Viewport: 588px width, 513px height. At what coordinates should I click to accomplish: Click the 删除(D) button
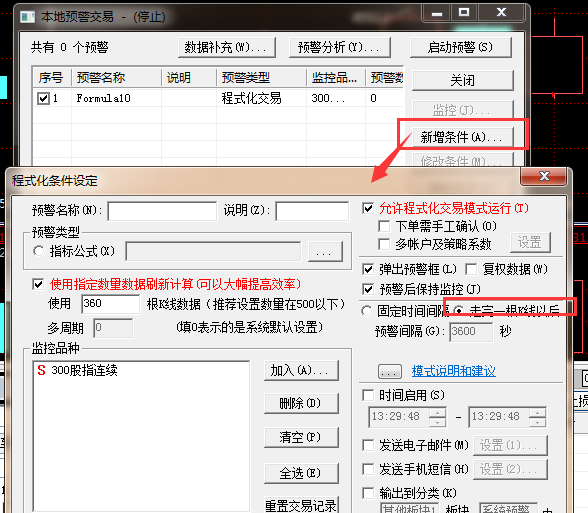pyautogui.click(x=301, y=404)
